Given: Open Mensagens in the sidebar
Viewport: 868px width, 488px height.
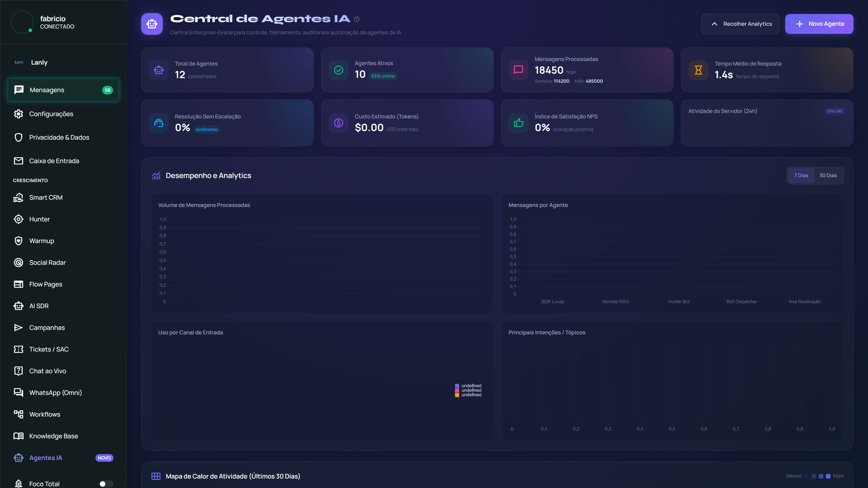Looking at the screenshot, I should pyautogui.click(x=63, y=90).
